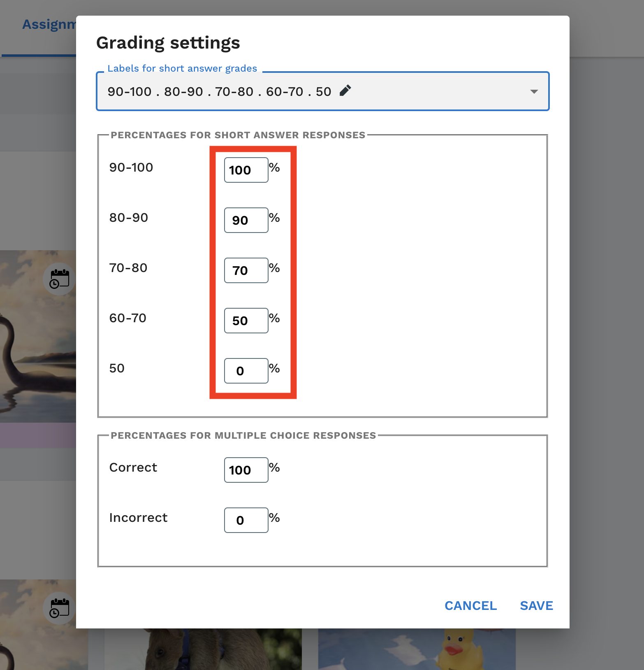
Task: Click the 'Correct' label
Action: (x=133, y=468)
